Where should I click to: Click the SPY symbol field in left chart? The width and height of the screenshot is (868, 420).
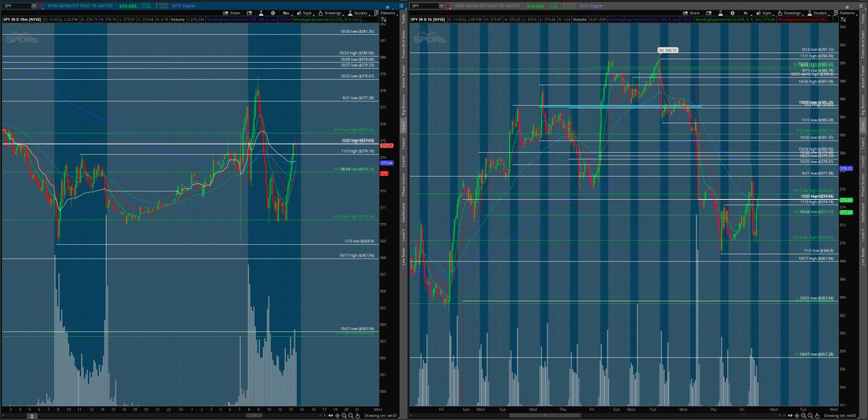click(x=16, y=6)
